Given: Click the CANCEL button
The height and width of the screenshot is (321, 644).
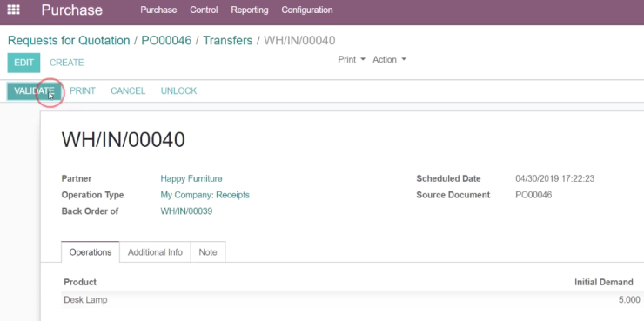Looking at the screenshot, I should [128, 90].
